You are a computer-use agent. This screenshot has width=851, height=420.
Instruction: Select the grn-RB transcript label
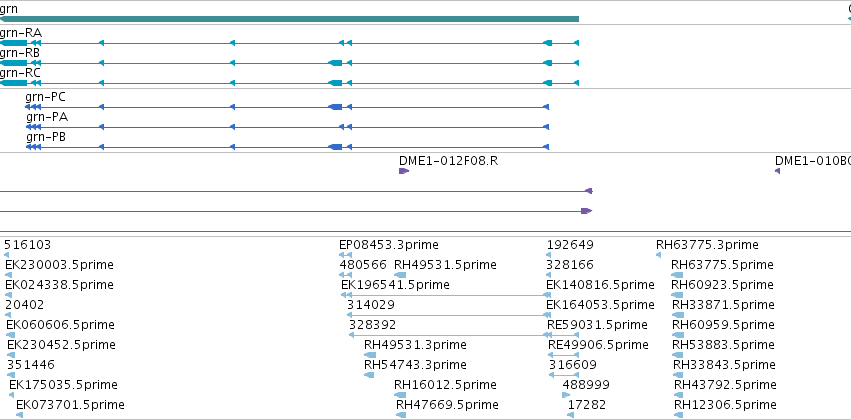[x=20, y=53]
